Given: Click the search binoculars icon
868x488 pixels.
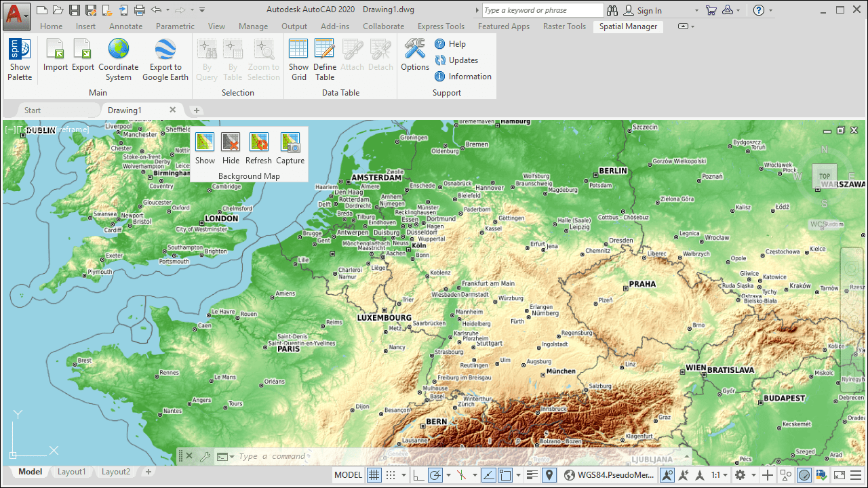Looking at the screenshot, I should (612, 10).
